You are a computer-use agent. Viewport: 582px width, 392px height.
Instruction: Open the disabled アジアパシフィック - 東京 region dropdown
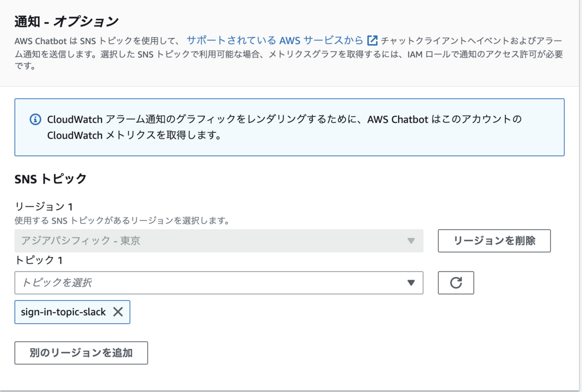pos(219,241)
